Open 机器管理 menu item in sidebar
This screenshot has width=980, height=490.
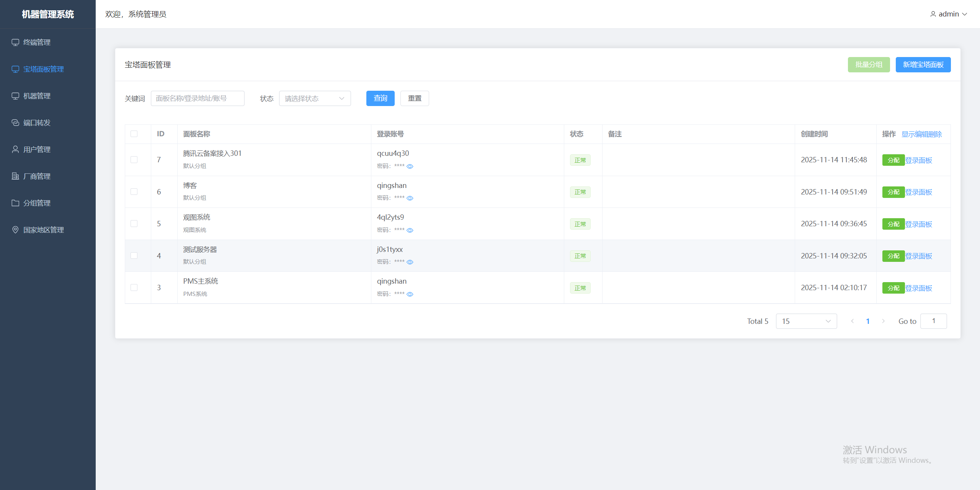[37, 96]
